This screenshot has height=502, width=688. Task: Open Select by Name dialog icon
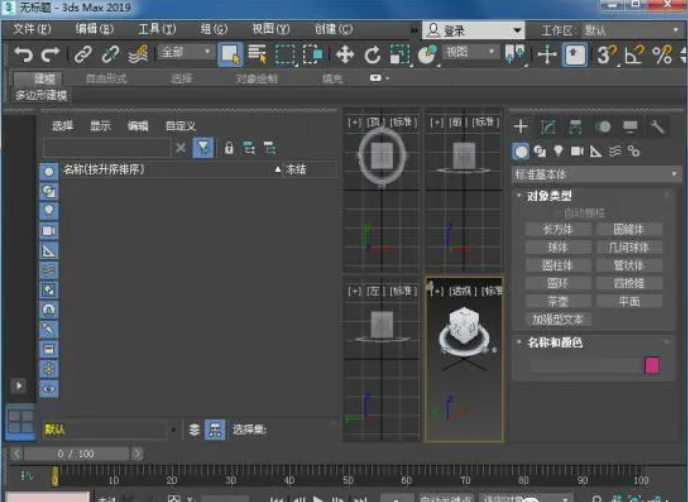tap(258, 54)
